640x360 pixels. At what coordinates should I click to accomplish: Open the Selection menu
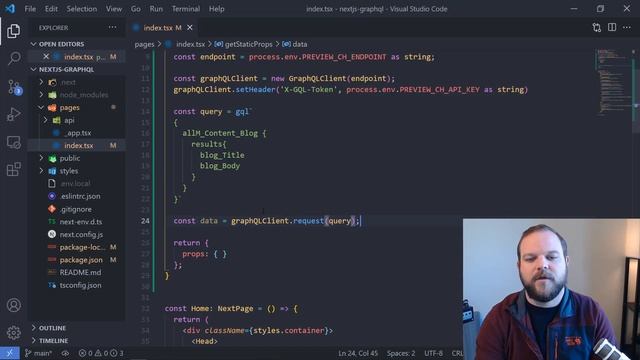click(82, 9)
